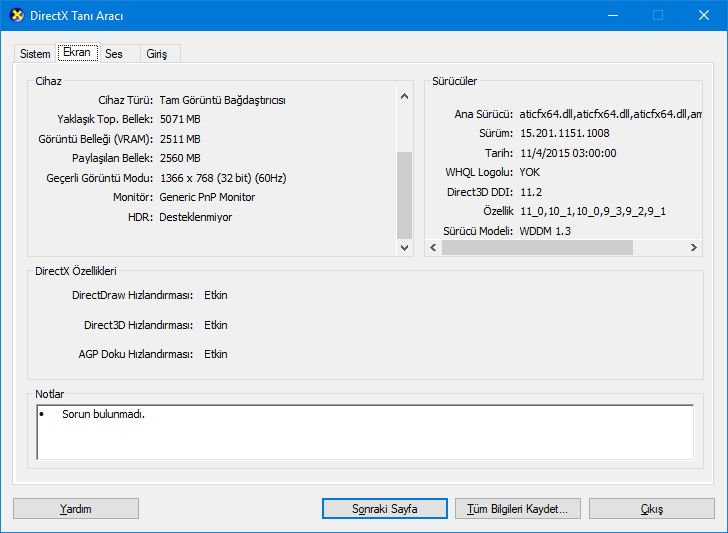Click the Çıkış button

coord(651,509)
